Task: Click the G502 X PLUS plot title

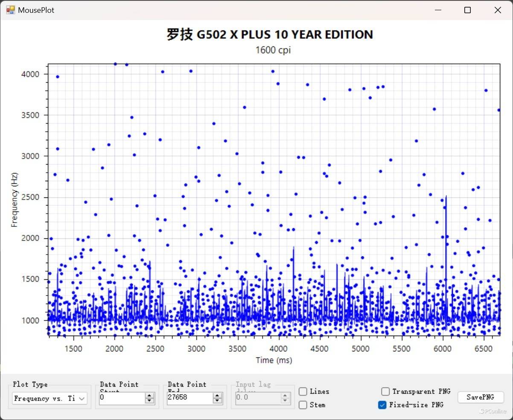Action: [269, 35]
